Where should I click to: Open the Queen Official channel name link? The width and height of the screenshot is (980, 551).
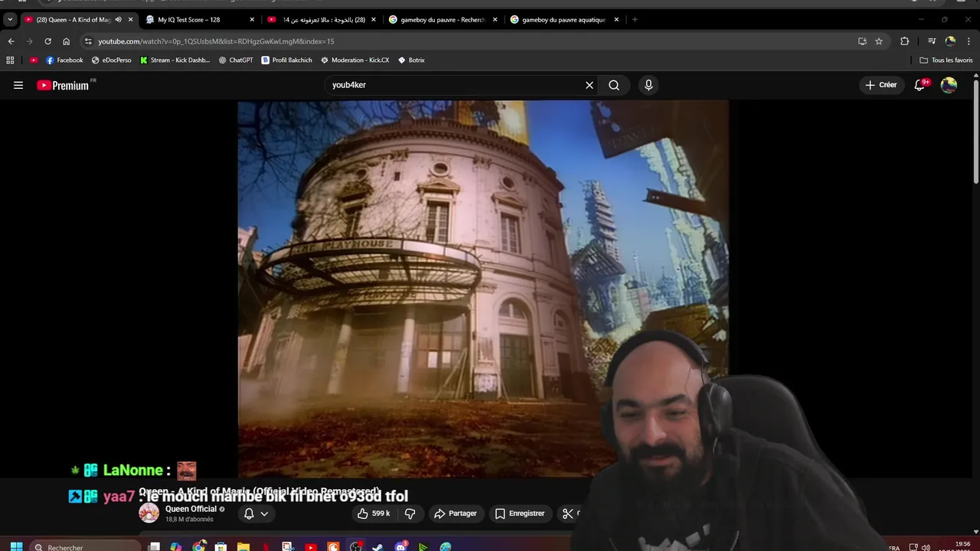tap(191, 509)
